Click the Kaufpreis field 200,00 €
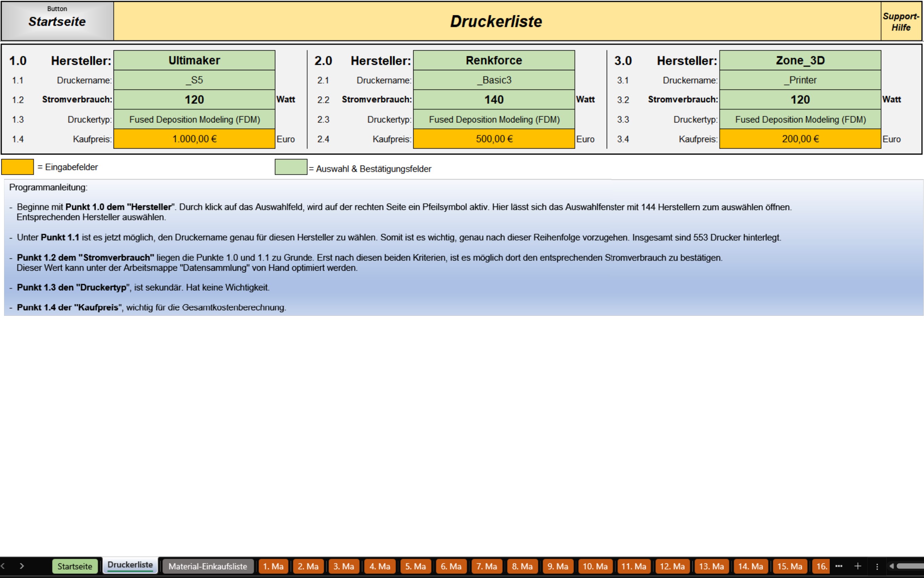 click(800, 139)
